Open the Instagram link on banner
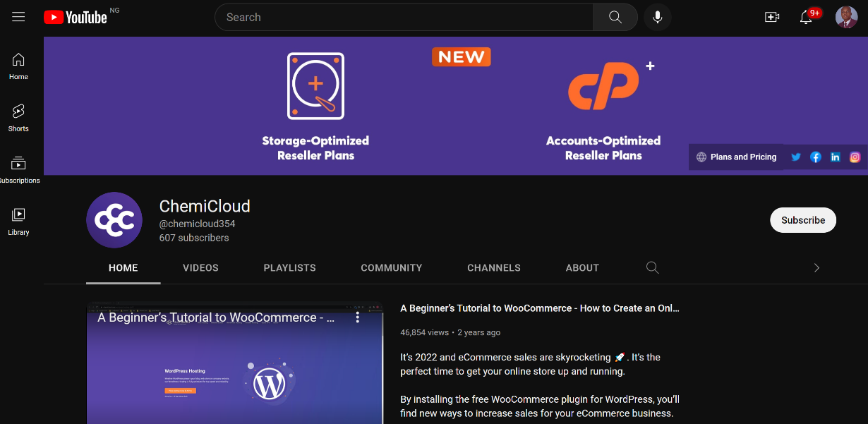The image size is (868, 424). pos(855,157)
